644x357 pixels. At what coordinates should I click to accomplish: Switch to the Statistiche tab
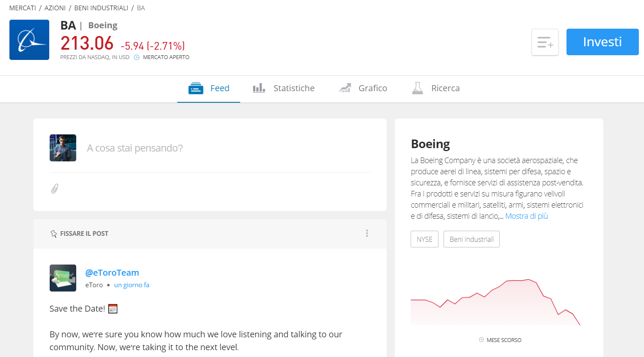(284, 89)
